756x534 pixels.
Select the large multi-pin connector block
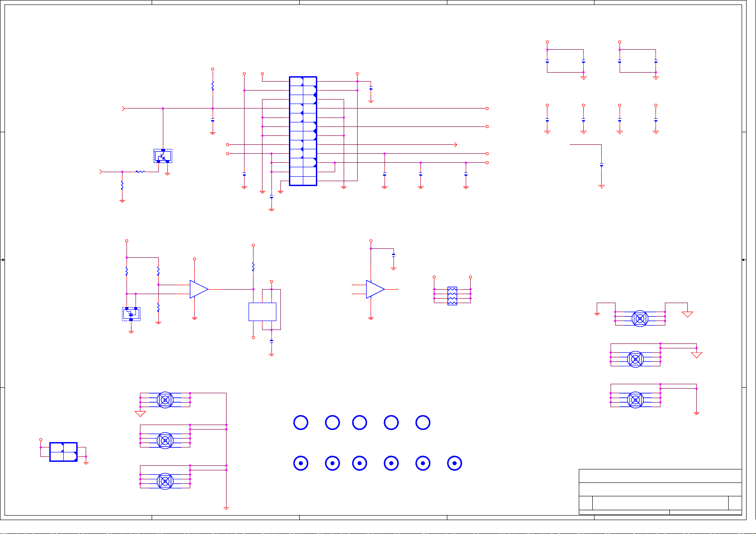point(303,131)
